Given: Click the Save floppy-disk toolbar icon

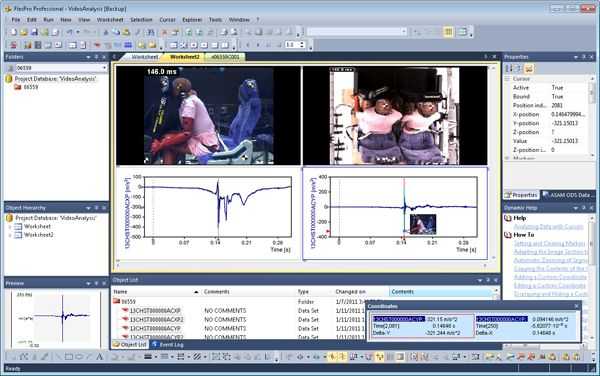Looking at the screenshot, I should (x=34, y=32).
